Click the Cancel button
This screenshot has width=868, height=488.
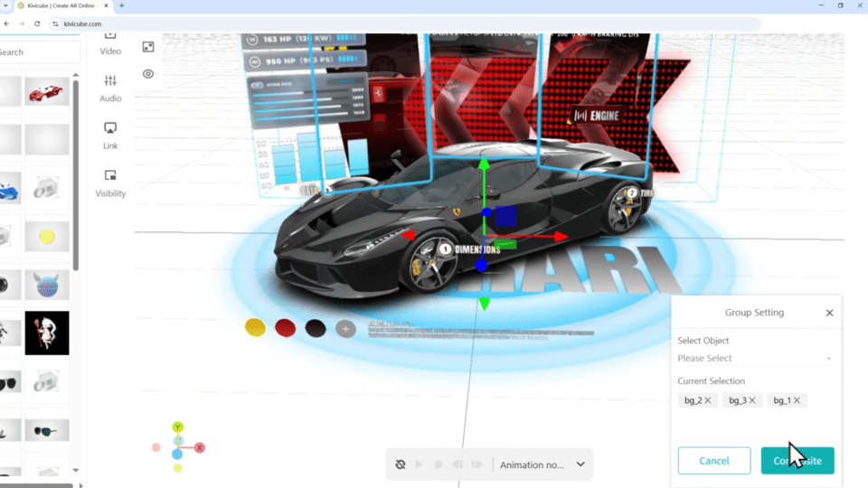coord(714,460)
